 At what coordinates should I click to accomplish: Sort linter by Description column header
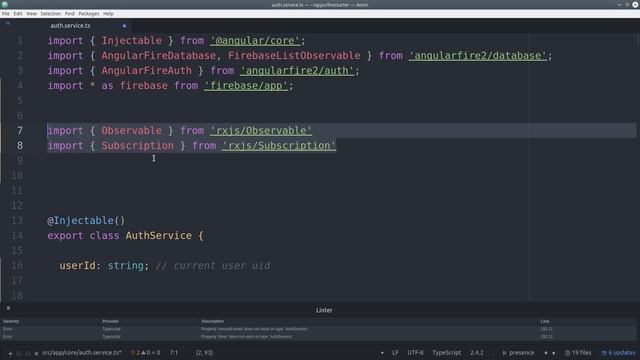[x=212, y=321]
